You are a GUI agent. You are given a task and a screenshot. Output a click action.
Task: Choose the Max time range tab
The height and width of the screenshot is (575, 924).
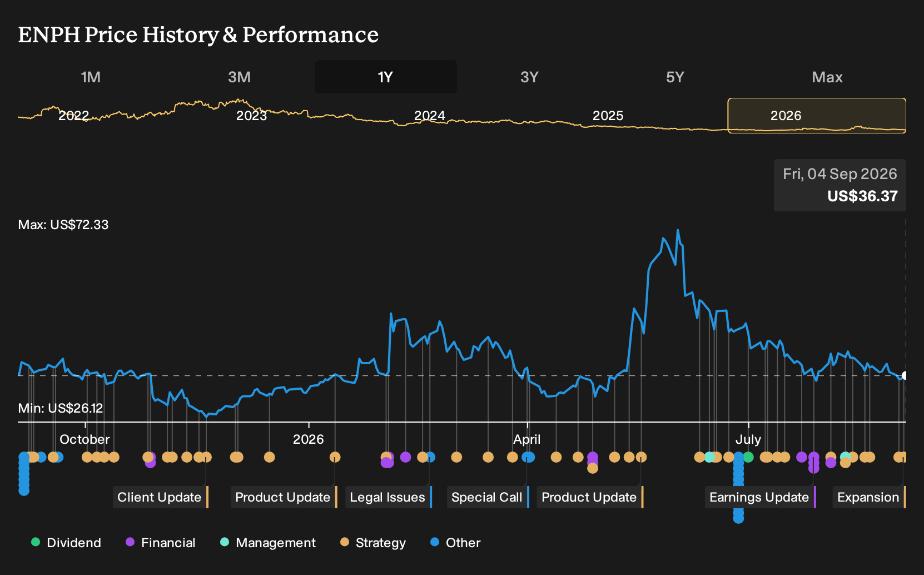pyautogui.click(x=827, y=77)
